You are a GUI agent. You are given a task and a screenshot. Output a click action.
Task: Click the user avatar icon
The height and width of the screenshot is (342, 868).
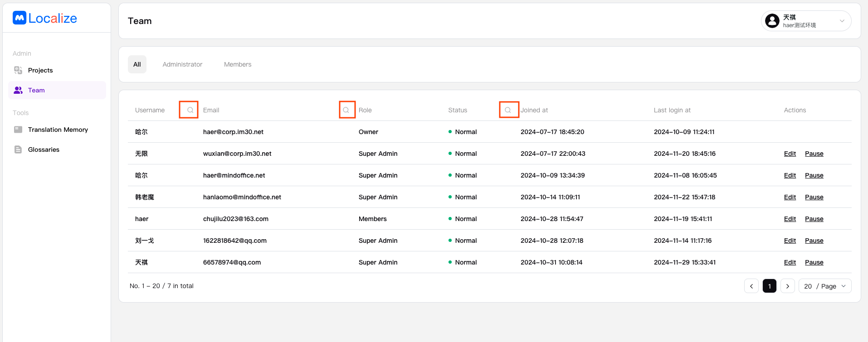(x=772, y=21)
